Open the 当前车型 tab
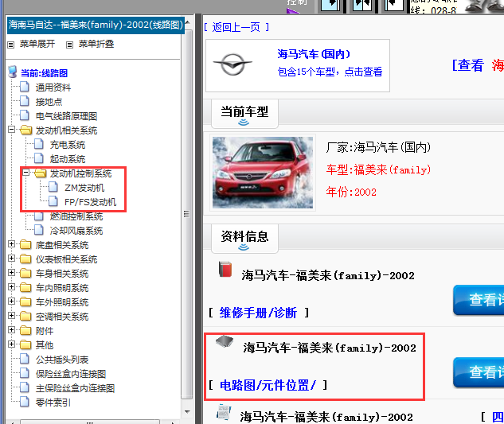This screenshot has height=424, width=504. 244,114
